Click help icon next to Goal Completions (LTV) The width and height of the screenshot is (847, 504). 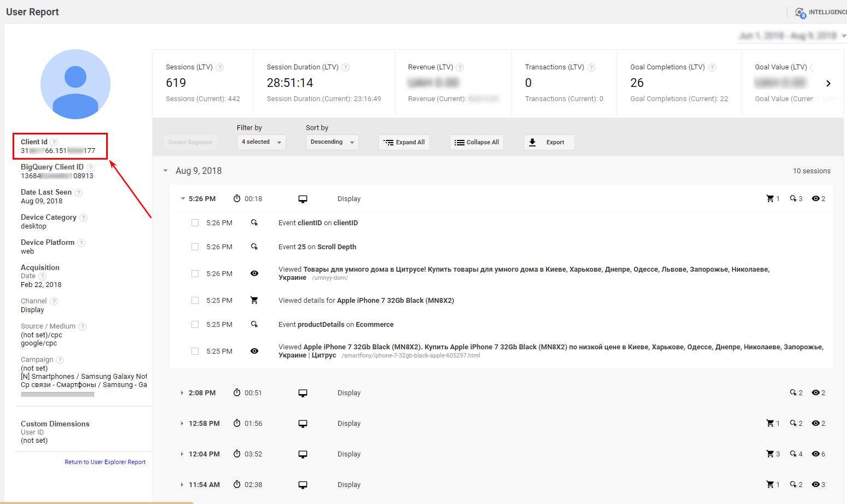712,68
